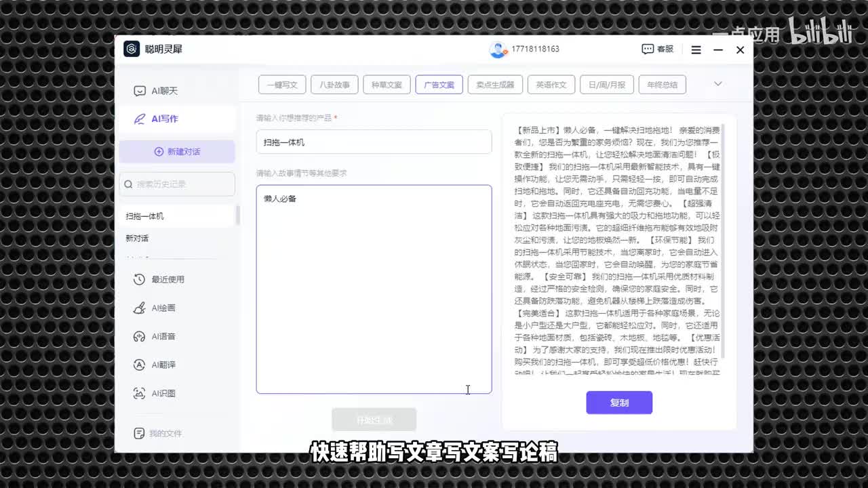Open 我的文件 my files icon

(139, 433)
